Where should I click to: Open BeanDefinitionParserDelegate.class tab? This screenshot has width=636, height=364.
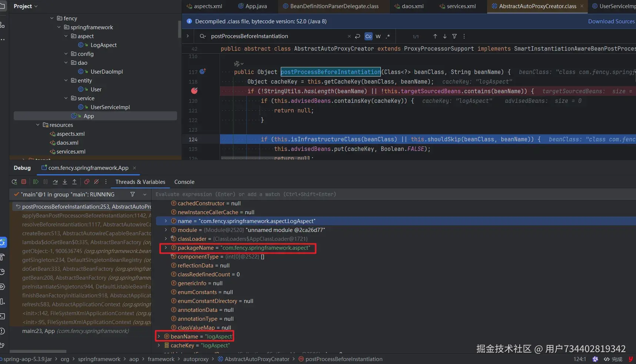coord(330,6)
